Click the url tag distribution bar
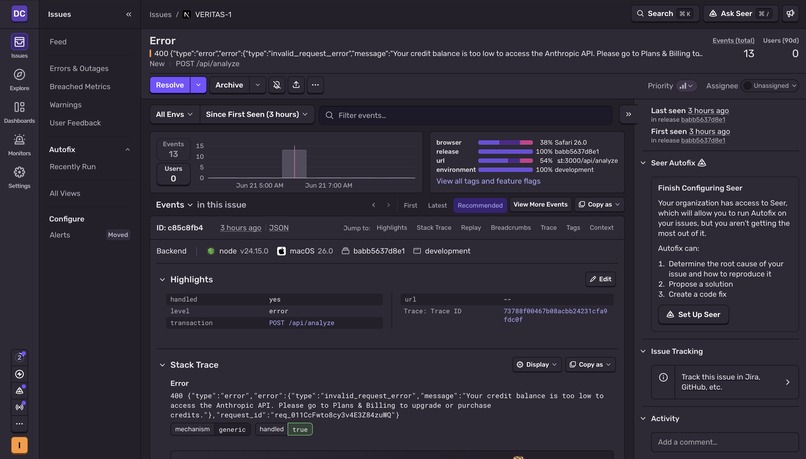 point(505,161)
